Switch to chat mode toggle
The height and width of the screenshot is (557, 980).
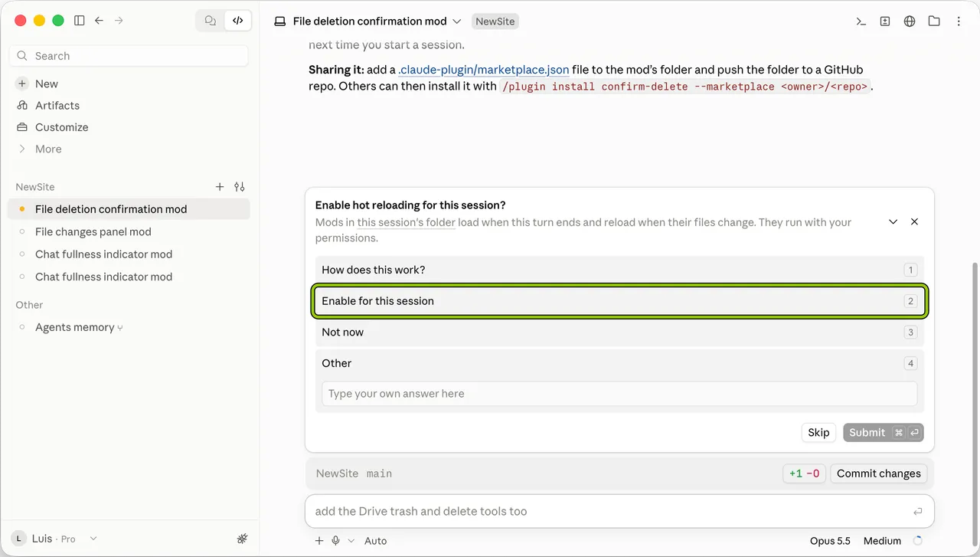[x=211, y=21]
